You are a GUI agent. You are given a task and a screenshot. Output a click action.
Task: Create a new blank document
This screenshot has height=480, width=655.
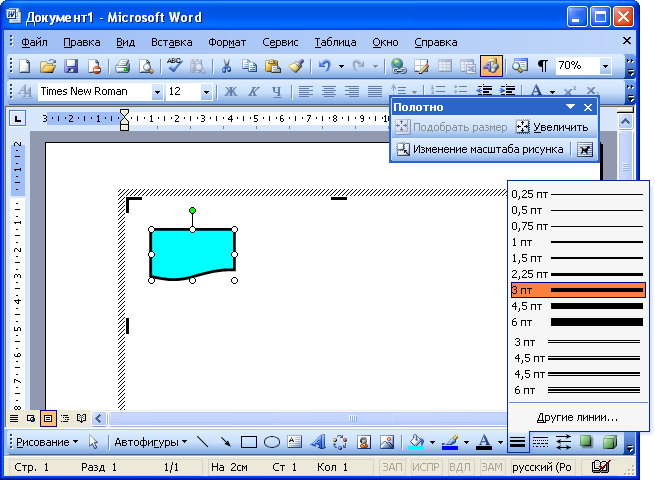25,66
